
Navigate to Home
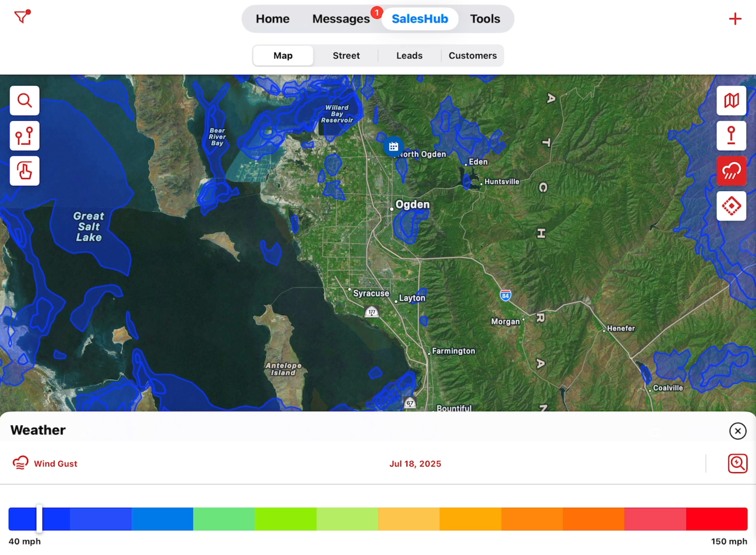pos(273,19)
